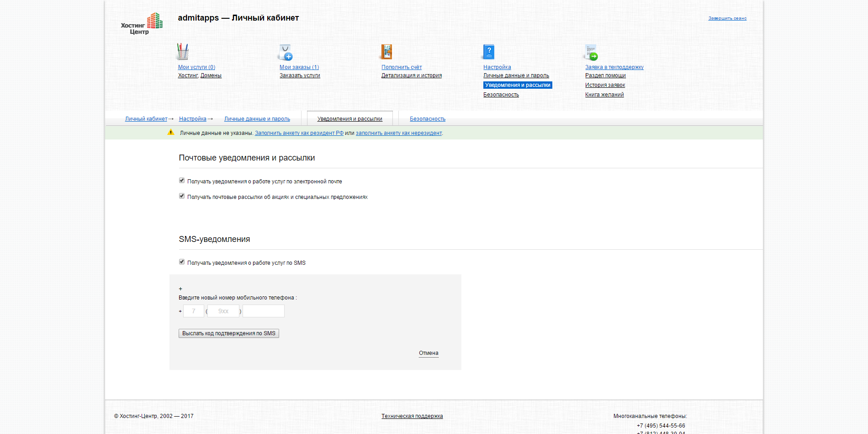Open Раздел помощи link

coord(605,75)
